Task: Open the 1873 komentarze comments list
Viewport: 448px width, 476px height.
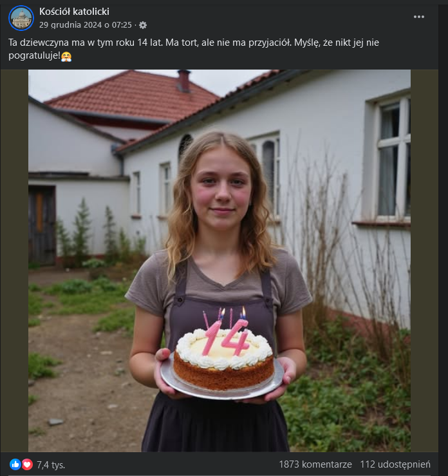Action: tap(315, 464)
